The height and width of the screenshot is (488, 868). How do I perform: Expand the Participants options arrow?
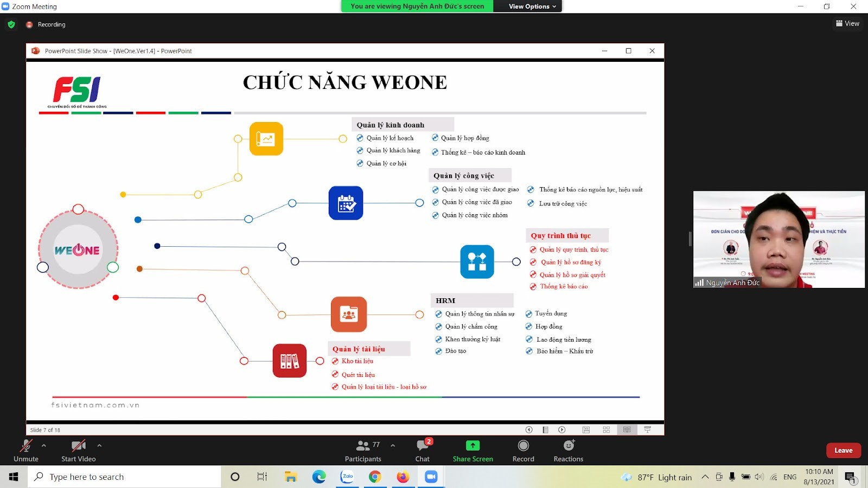(x=393, y=446)
